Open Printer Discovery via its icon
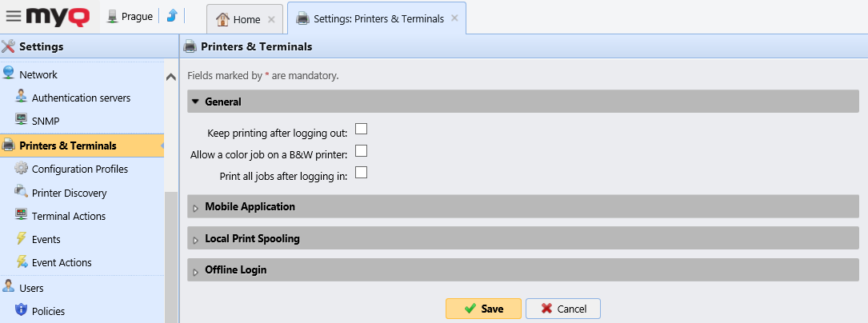Image resolution: width=868 pixels, height=323 pixels. [x=22, y=193]
